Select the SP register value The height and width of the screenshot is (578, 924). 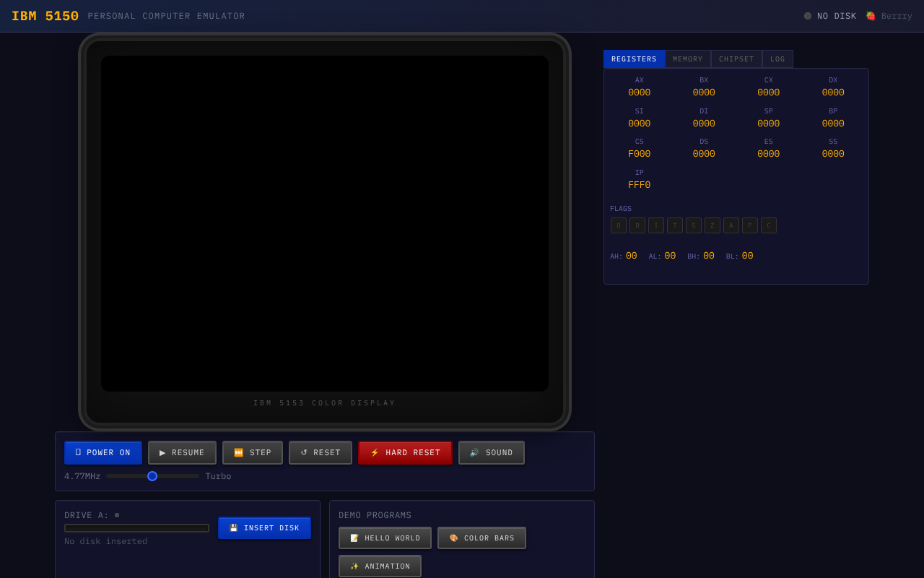769,124
